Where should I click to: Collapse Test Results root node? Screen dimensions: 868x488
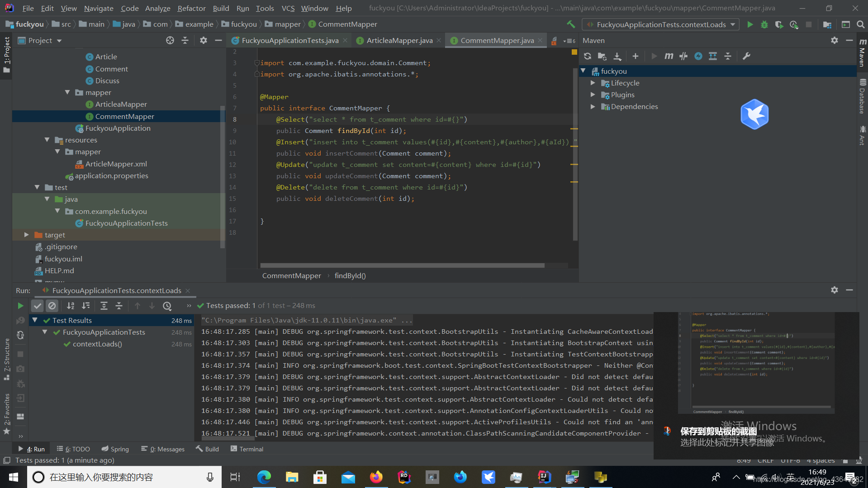pos(35,320)
